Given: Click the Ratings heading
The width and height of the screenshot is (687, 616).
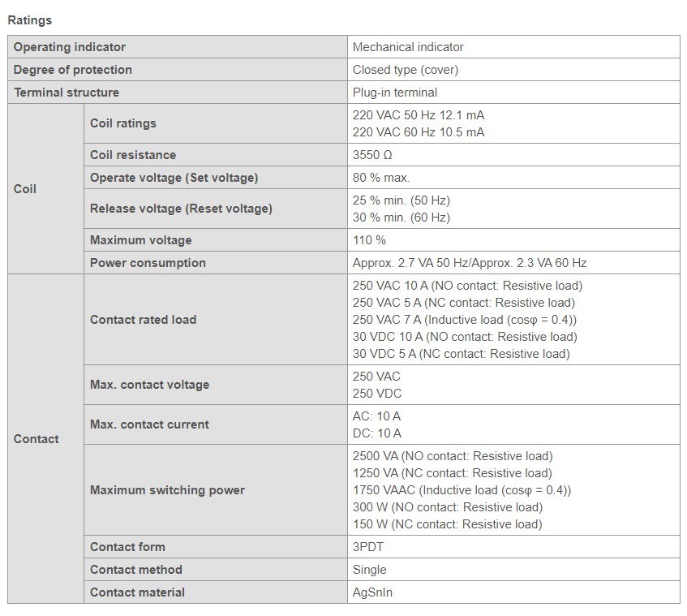Looking at the screenshot, I should [30, 20].
